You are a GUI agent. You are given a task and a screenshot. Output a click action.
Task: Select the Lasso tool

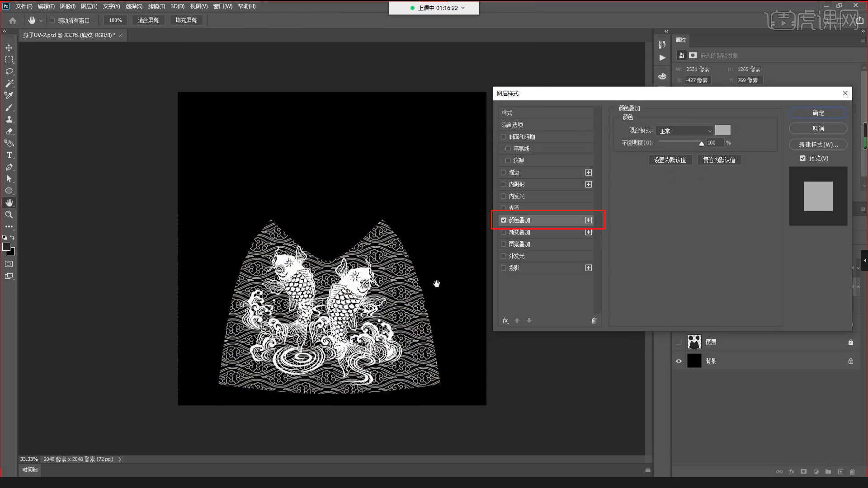(9, 72)
